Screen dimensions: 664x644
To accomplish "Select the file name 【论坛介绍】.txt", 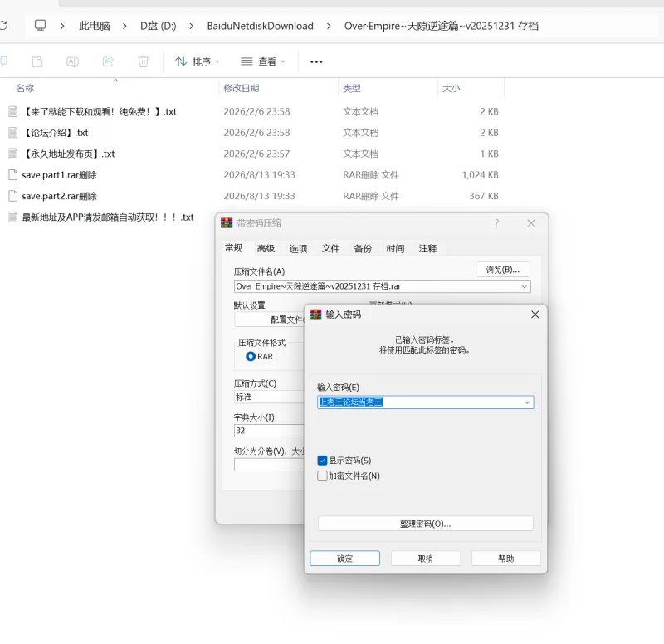I will pos(55,133).
